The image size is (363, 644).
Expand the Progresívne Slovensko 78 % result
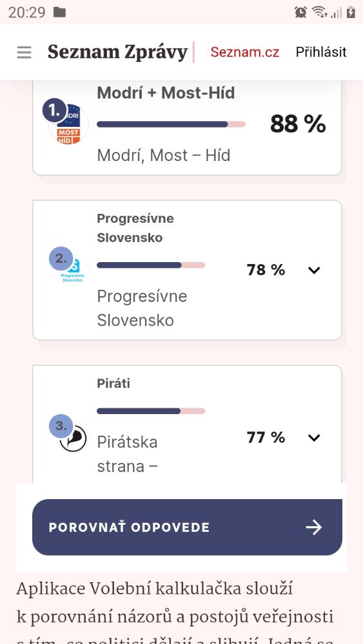point(314,270)
